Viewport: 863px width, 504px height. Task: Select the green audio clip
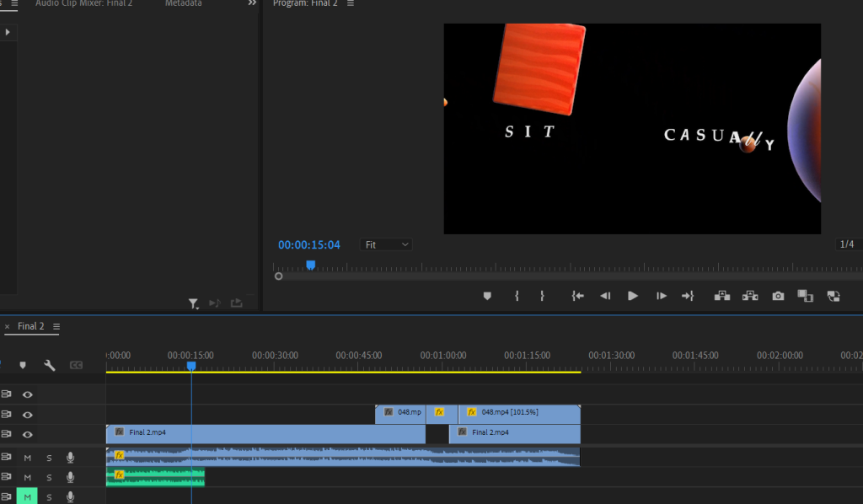coord(155,476)
